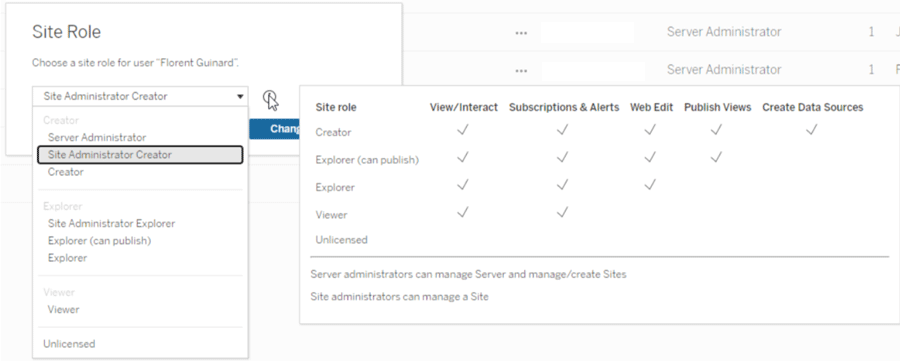
Task: Click Subscriptions & Alerts column header
Action: 564,107
